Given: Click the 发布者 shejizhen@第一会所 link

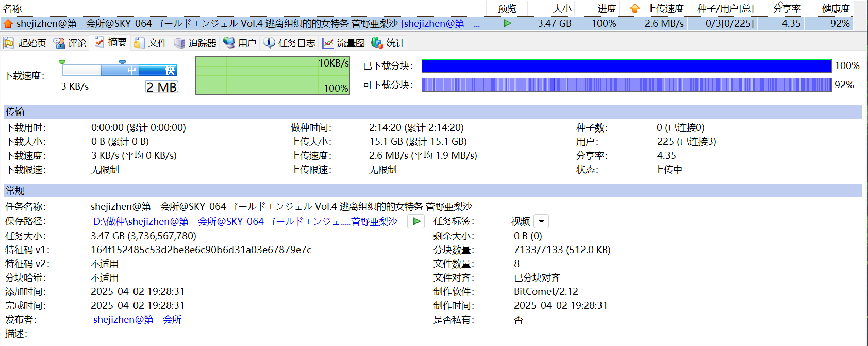Looking at the screenshot, I should click(137, 319).
